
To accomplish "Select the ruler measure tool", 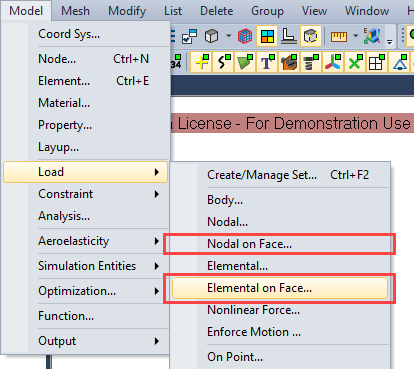I will point(339,36).
